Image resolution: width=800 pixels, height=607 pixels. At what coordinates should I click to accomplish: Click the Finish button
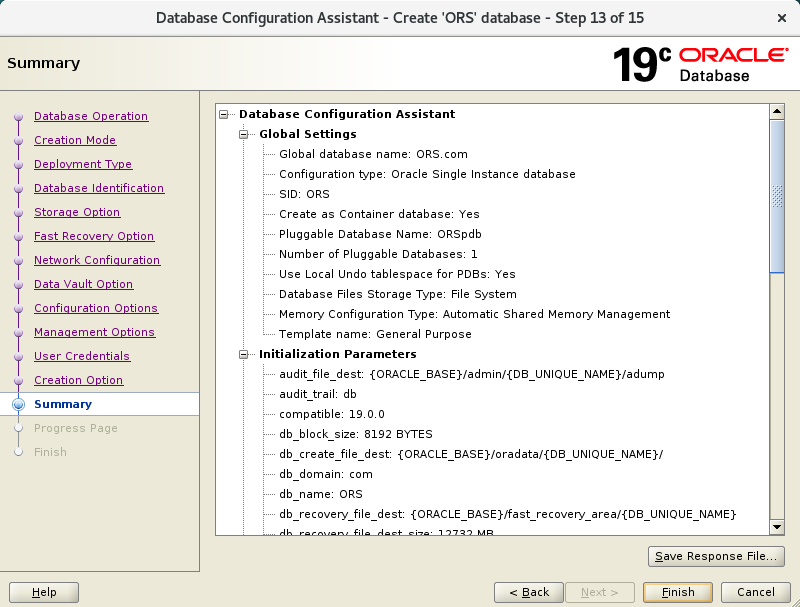click(x=678, y=592)
